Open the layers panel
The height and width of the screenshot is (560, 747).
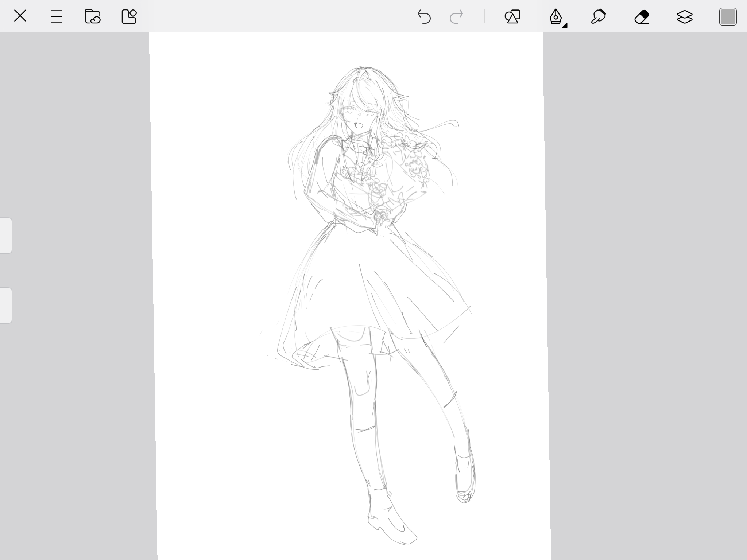pyautogui.click(x=685, y=17)
